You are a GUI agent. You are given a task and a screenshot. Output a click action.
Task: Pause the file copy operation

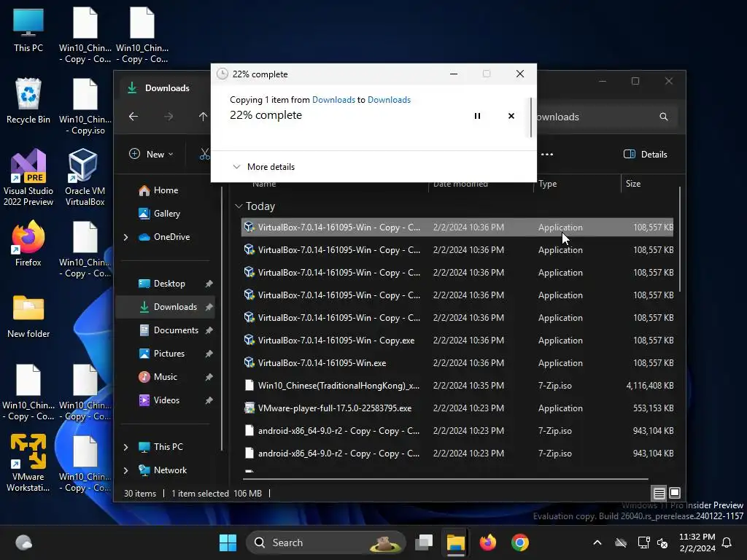tap(477, 116)
